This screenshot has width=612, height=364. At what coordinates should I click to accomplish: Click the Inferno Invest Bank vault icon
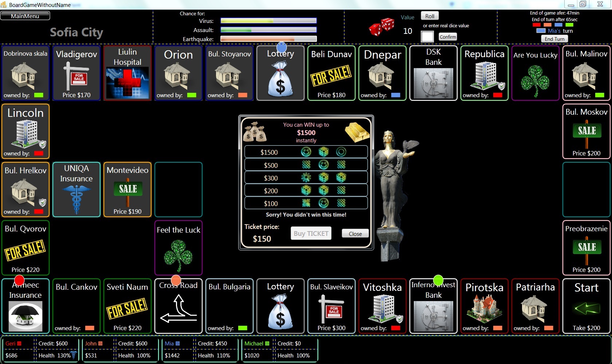433,316
